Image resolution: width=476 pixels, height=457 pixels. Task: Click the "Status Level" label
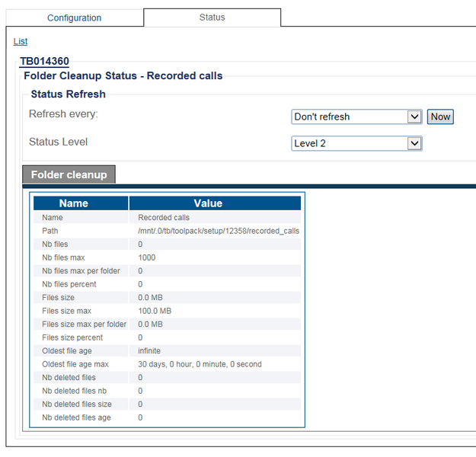click(59, 142)
